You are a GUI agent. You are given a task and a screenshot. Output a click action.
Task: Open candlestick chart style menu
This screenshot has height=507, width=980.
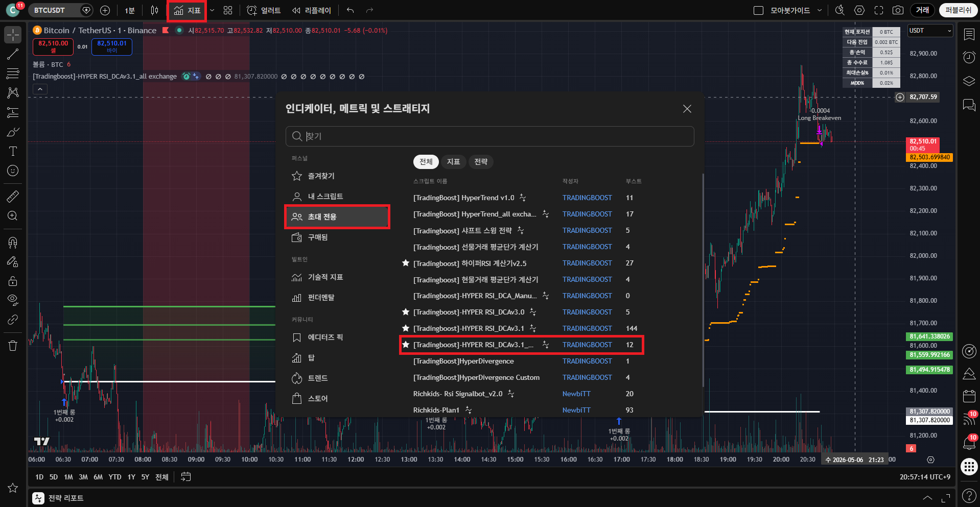154,10
